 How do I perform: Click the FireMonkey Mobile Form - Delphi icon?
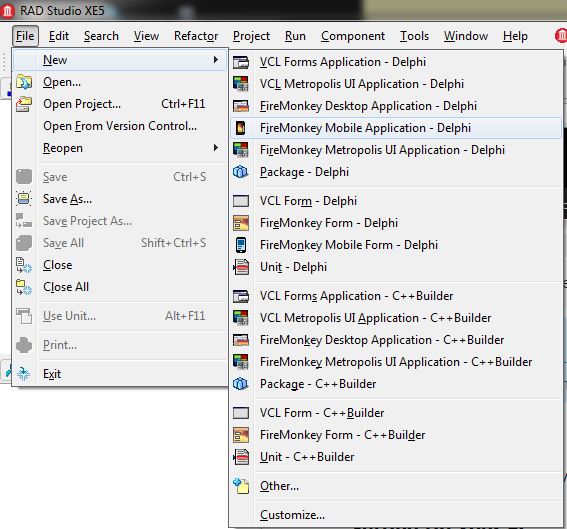tap(241, 245)
